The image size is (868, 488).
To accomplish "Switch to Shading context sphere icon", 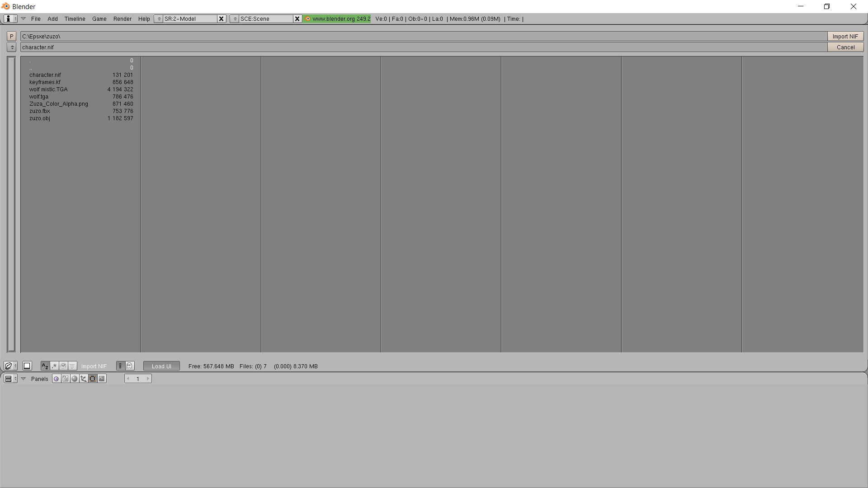I will click(75, 379).
